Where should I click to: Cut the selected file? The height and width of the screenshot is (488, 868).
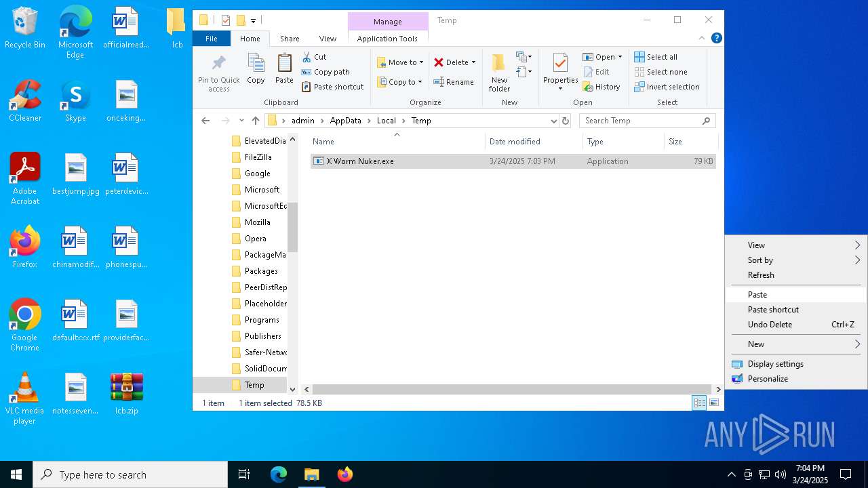[314, 57]
